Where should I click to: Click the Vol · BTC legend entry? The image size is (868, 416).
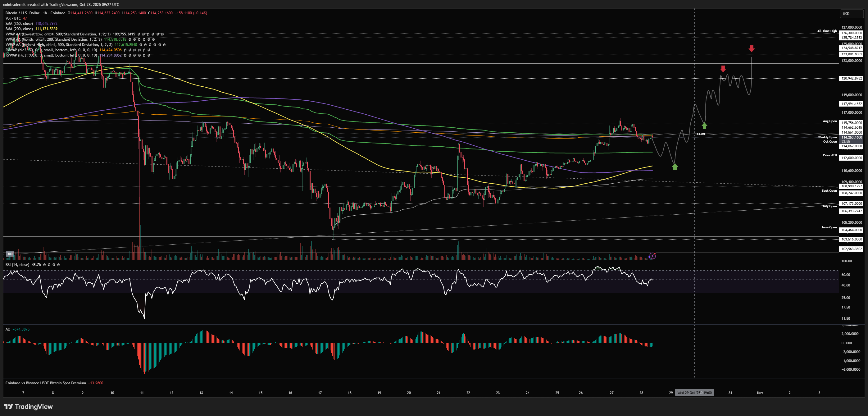pos(13,18)
